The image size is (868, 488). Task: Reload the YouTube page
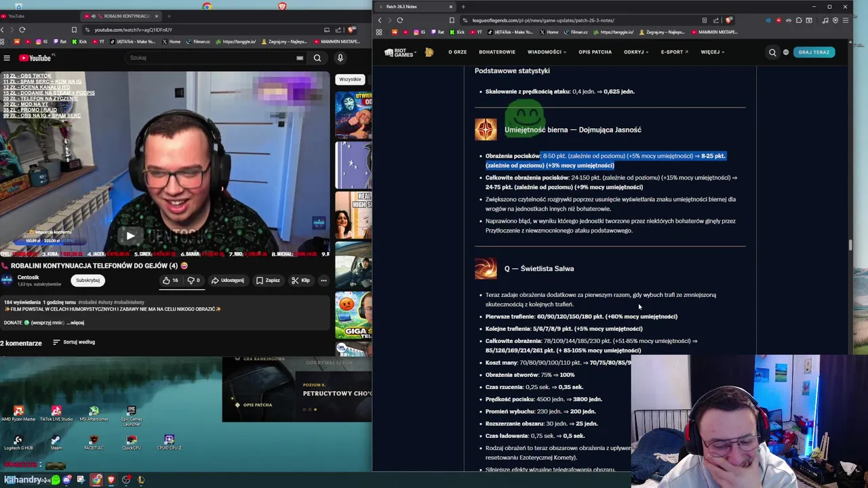(x=22, y=30)
